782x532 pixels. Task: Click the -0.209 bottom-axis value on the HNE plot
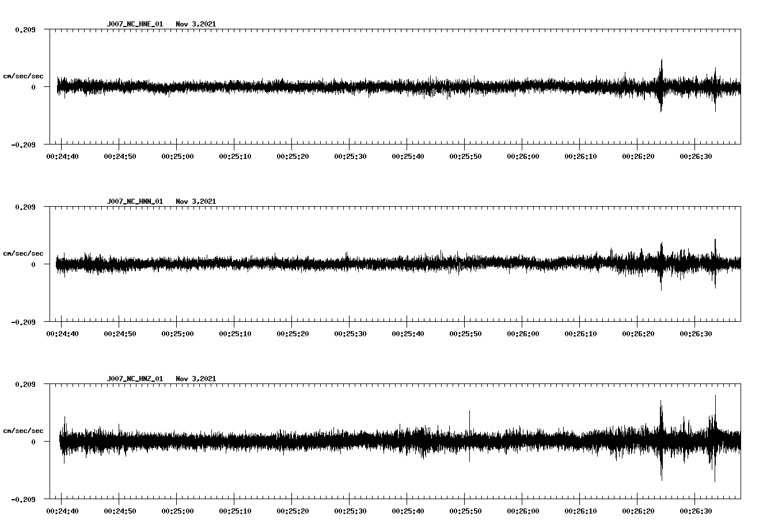(23, 145)
